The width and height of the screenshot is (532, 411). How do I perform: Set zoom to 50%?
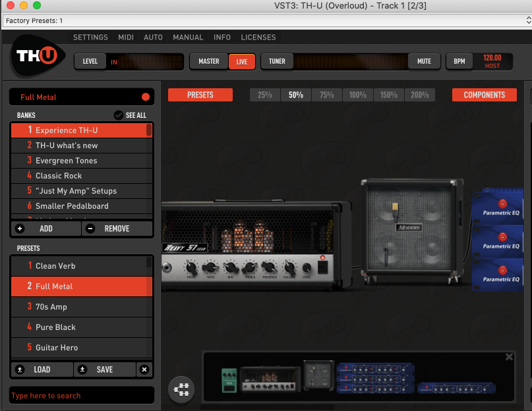pos(296,95)
